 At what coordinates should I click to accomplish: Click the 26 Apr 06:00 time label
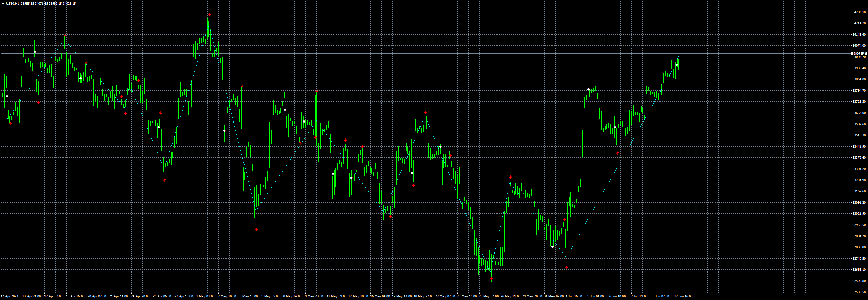pyautogui.click(x=162, y=296)
